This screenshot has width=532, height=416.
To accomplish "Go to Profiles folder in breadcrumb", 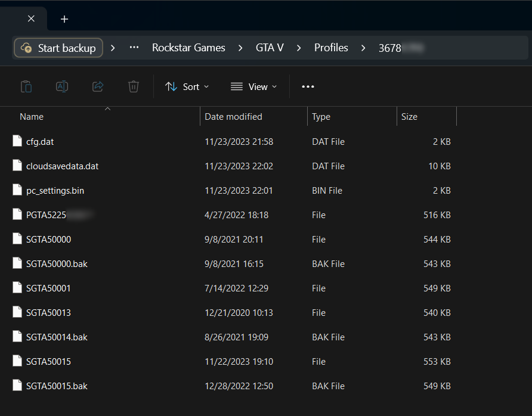I will click(331, 48).
